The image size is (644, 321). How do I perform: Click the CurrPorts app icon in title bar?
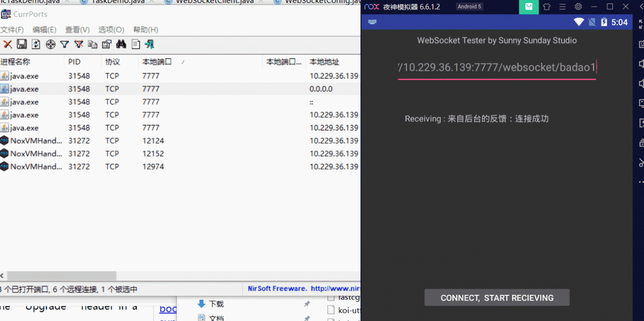(x=6, y=14)
